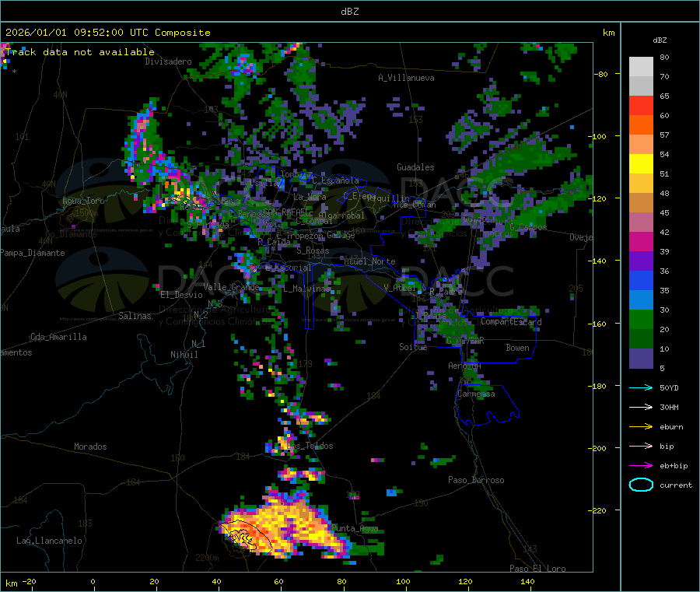Choose the deep orange legend swatch
Image resolution: width=700 pixels, height=592 pixels.
(641, 125)
